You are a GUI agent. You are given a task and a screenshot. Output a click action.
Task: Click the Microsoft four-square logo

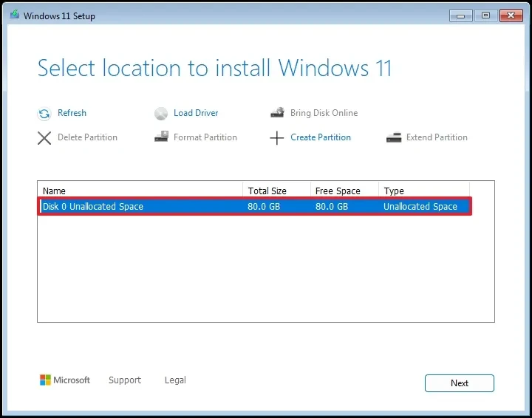[46, 380]
